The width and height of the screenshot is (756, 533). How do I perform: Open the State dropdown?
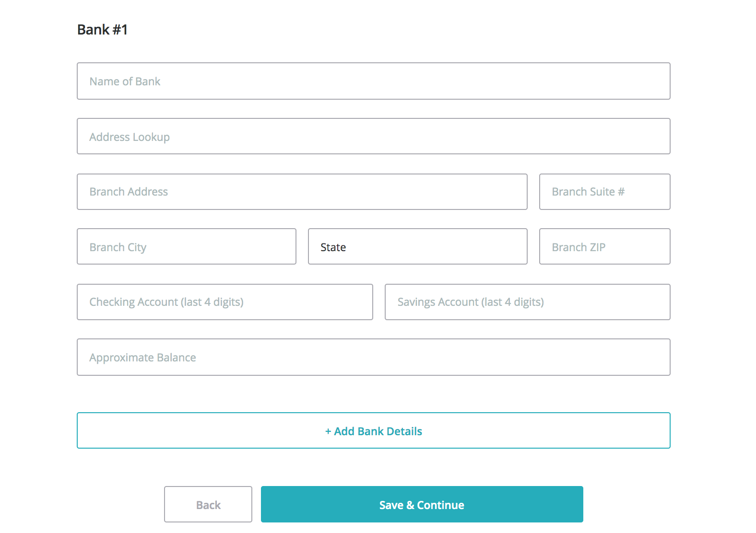417,246
